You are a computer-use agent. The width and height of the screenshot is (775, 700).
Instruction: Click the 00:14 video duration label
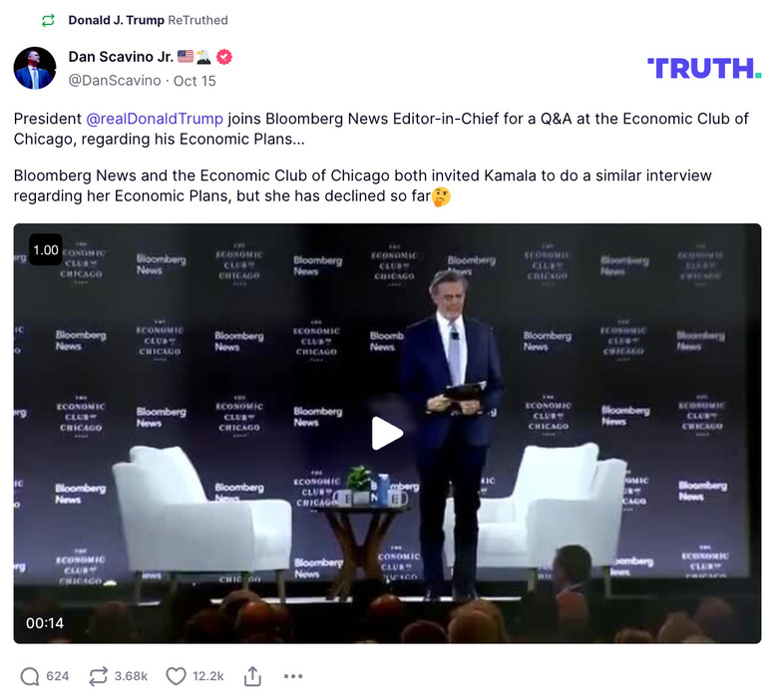click(45, 623)
